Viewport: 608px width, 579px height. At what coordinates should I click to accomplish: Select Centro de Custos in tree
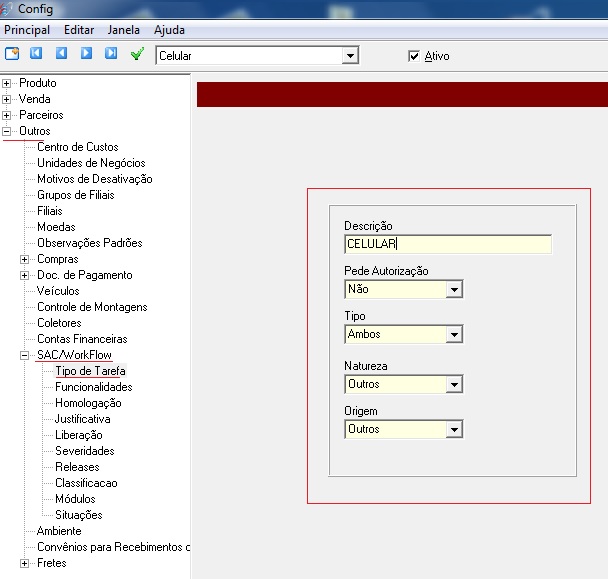pos(78,147)
